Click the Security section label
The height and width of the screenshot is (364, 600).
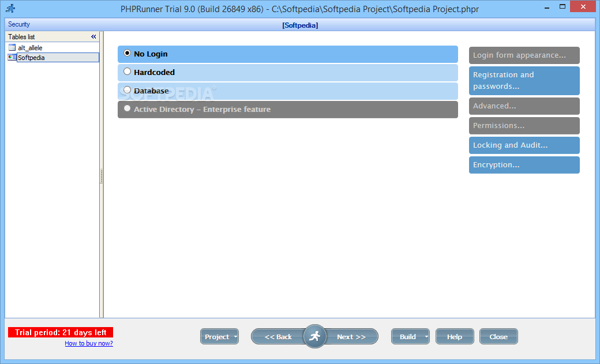click(18, 24)
